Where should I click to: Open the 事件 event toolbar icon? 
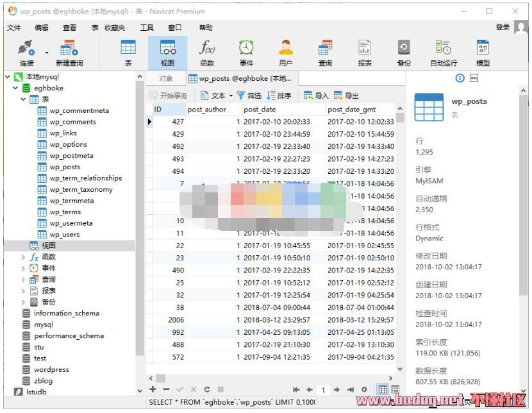click(x=246, y=53)
